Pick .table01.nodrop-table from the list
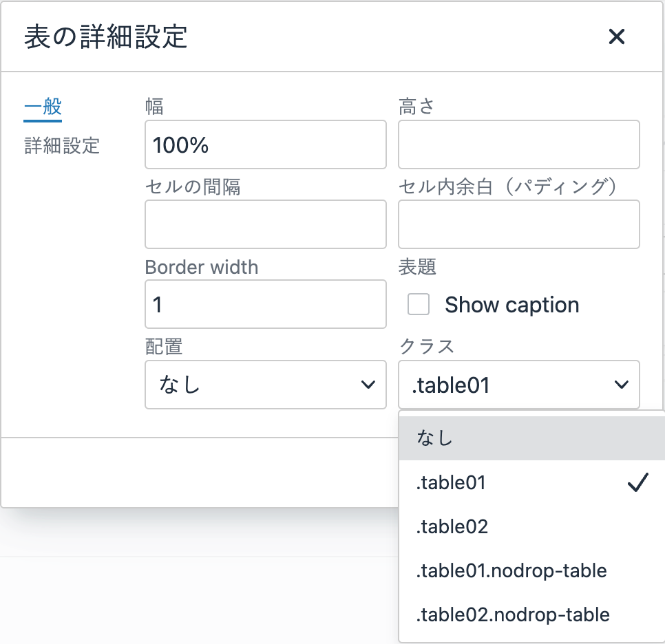665x644 pixels. (x=530, y=570)
